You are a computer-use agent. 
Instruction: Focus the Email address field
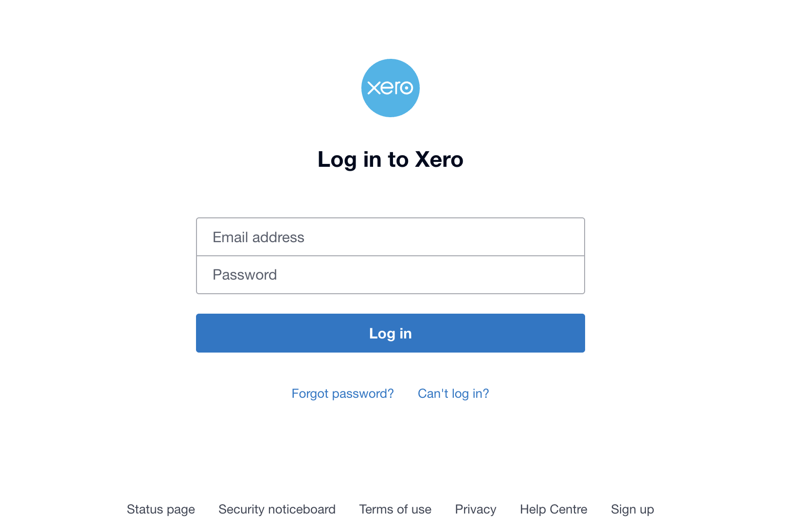(390, 237)
